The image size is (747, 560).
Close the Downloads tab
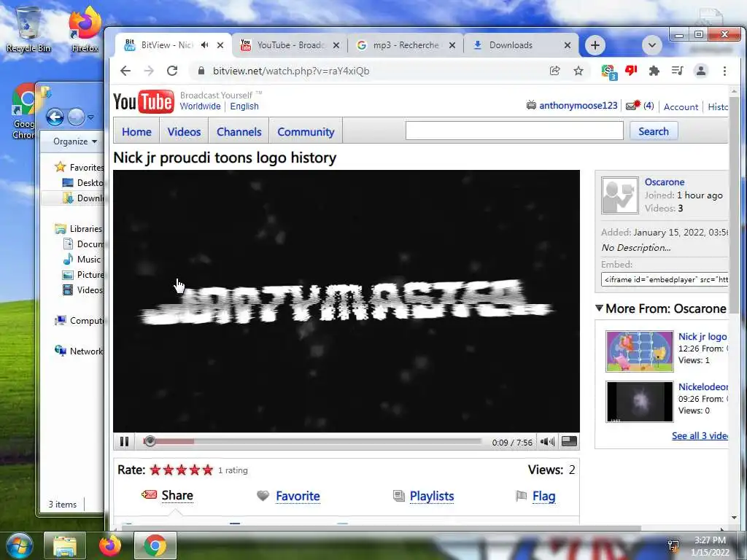(568, 45)
